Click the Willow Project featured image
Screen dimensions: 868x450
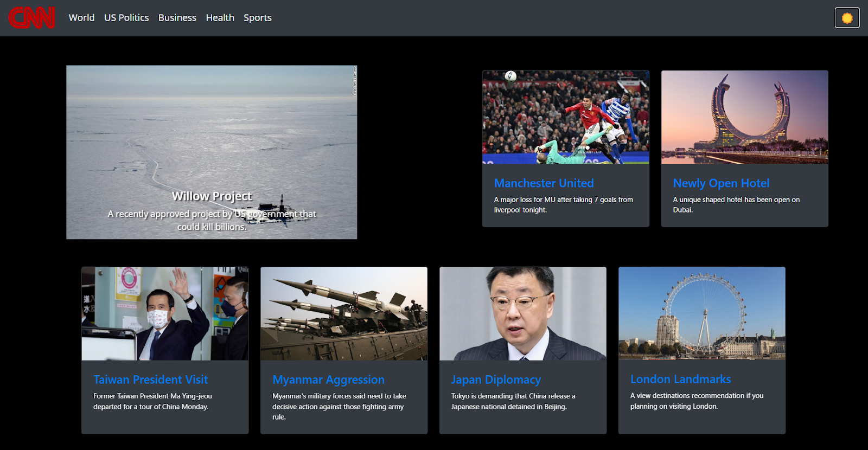click(x=212, y=152)
